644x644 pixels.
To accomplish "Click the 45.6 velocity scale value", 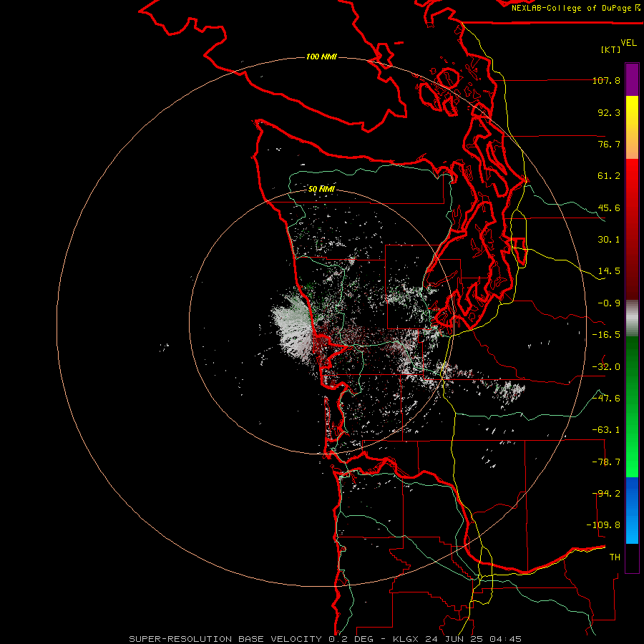I will pos(609,208).
